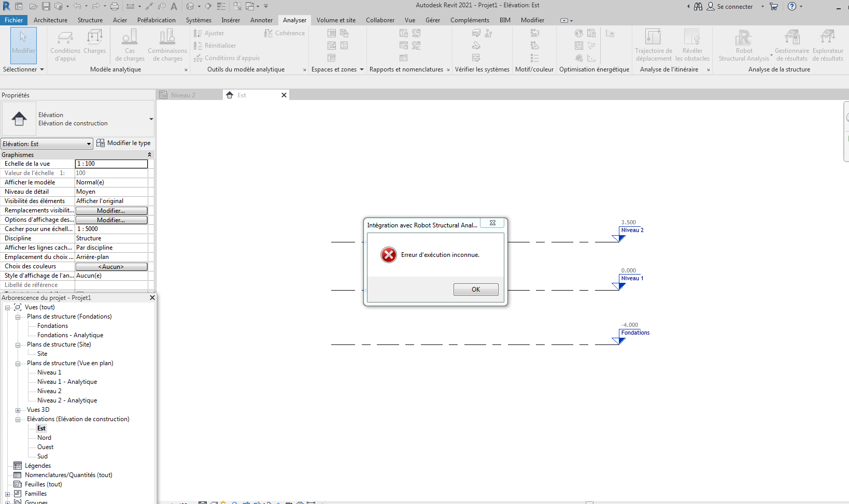This screenshot has width=849, height=504.
Task: Click the shopping cart icon
Action: coord(774,6)
